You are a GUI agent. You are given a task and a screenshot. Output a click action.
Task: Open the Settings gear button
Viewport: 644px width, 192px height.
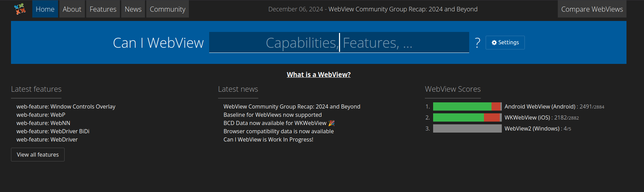(505, 43)
